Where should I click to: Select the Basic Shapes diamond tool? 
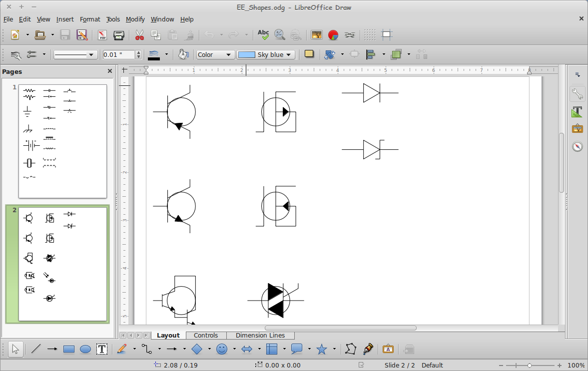click(x=197, y=349)
